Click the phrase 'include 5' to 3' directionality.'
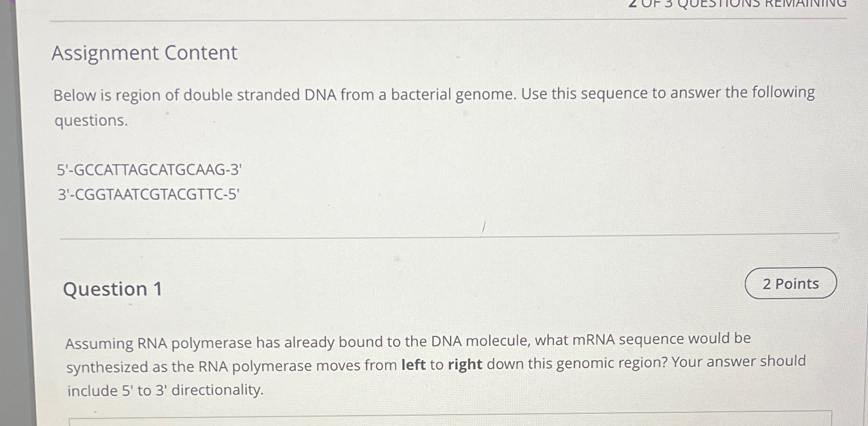Viewport: 868px width, 426px height. click(x=165, y=390)
